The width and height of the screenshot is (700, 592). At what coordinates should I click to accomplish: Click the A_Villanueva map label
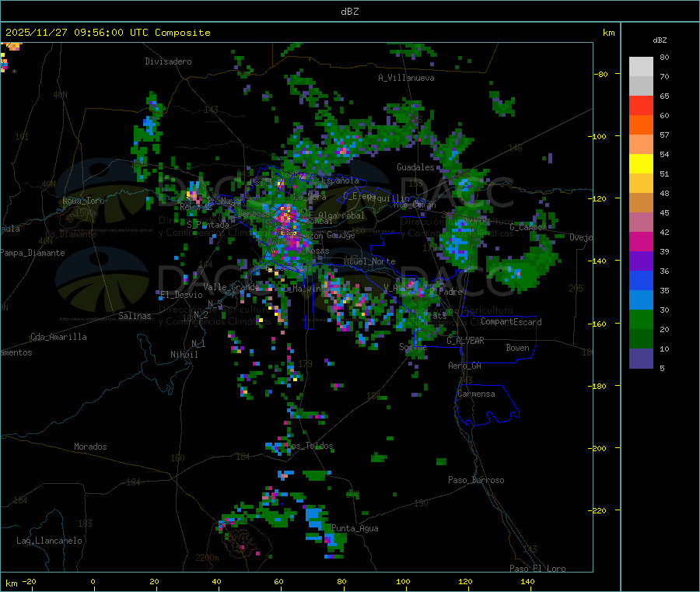coord(406,78)
